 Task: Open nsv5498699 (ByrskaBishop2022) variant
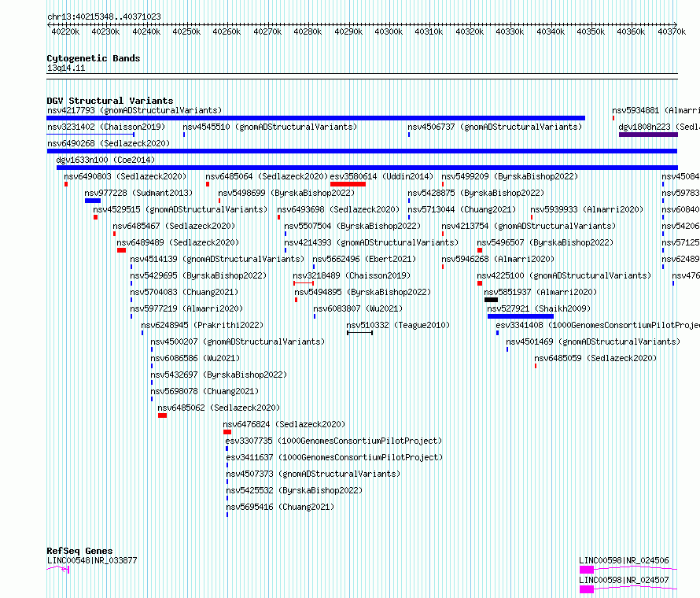[x=286, y=193]
